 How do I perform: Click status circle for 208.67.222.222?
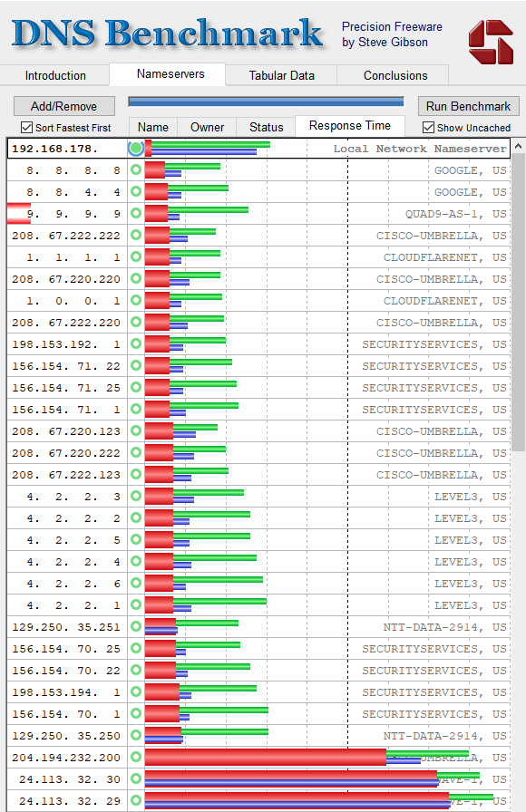point(136,235)
